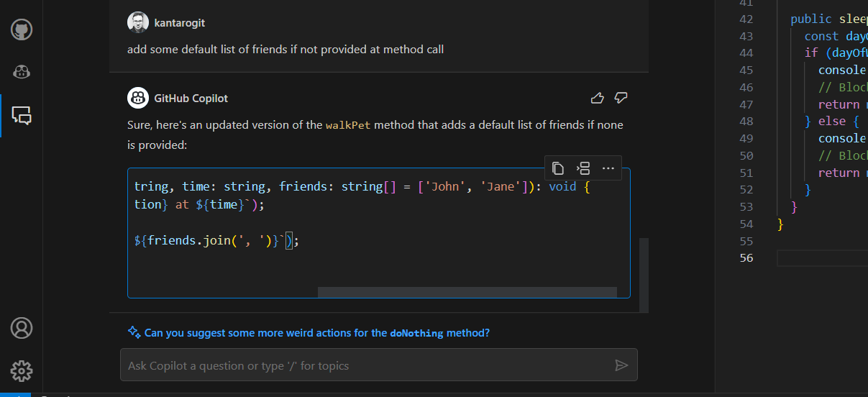Click the vertical scrollbar in the chat panel
Image resolution: width=868 pixels, height=397 pixels.
644,275
